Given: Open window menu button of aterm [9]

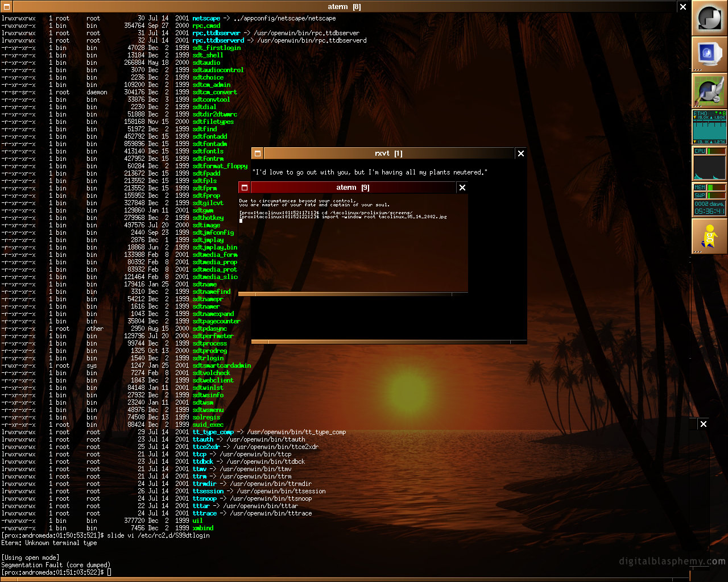Looking at the screenshot, I should click(x=245, y=188).
